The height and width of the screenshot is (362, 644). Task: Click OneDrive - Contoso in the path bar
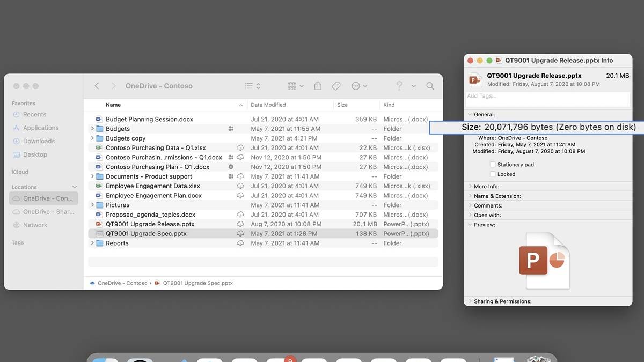coord(122,283)
